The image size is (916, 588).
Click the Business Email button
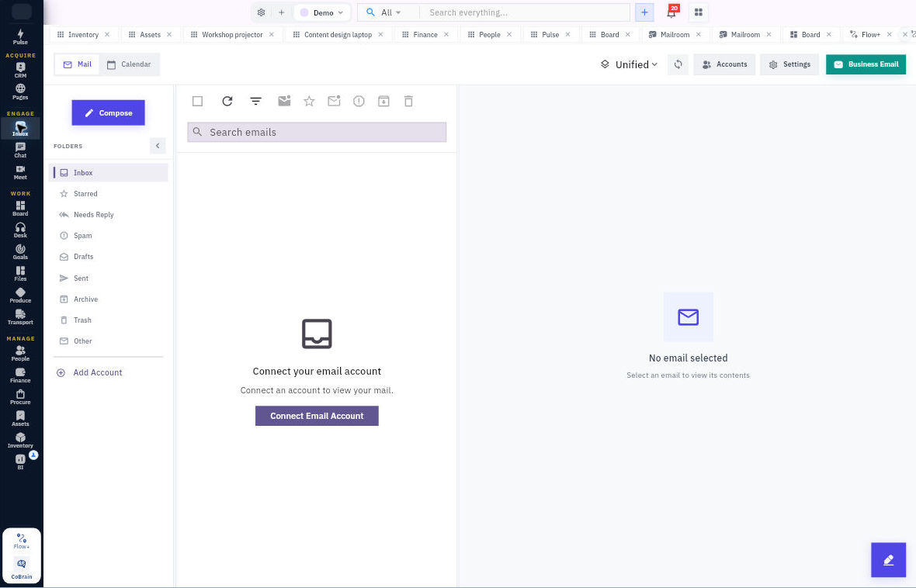coord(866,64)
